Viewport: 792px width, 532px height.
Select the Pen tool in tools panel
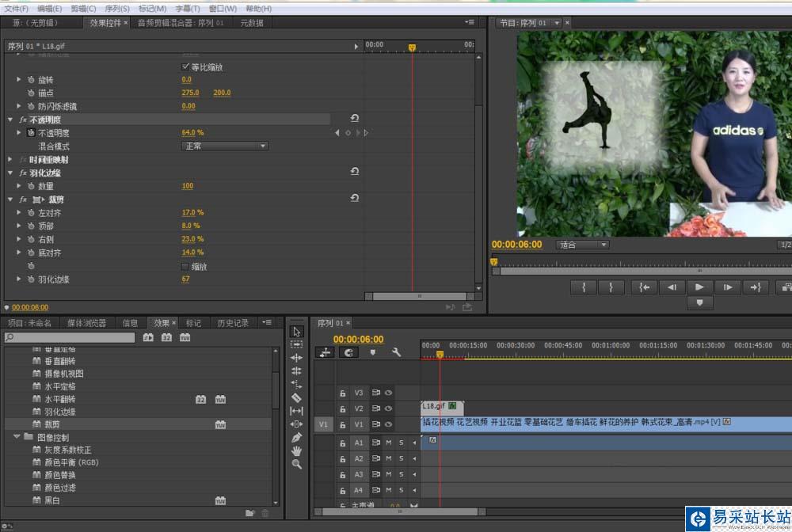click(x=296, y=437)
